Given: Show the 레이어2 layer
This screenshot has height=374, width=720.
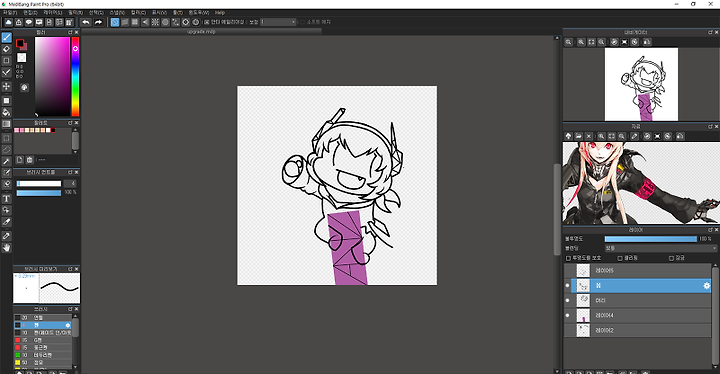Looking at the screenshot, I should point(568,330).
